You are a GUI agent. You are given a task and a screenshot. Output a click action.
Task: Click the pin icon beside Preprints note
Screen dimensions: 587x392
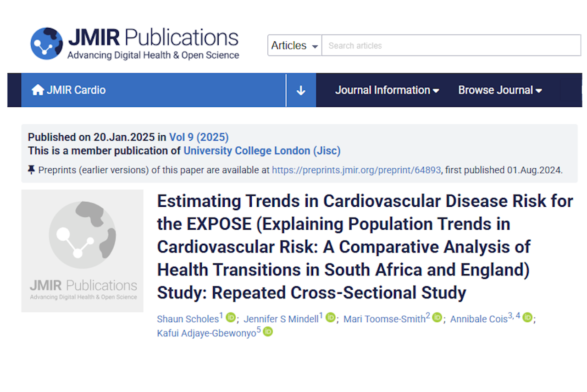click(x=31, y=170)
